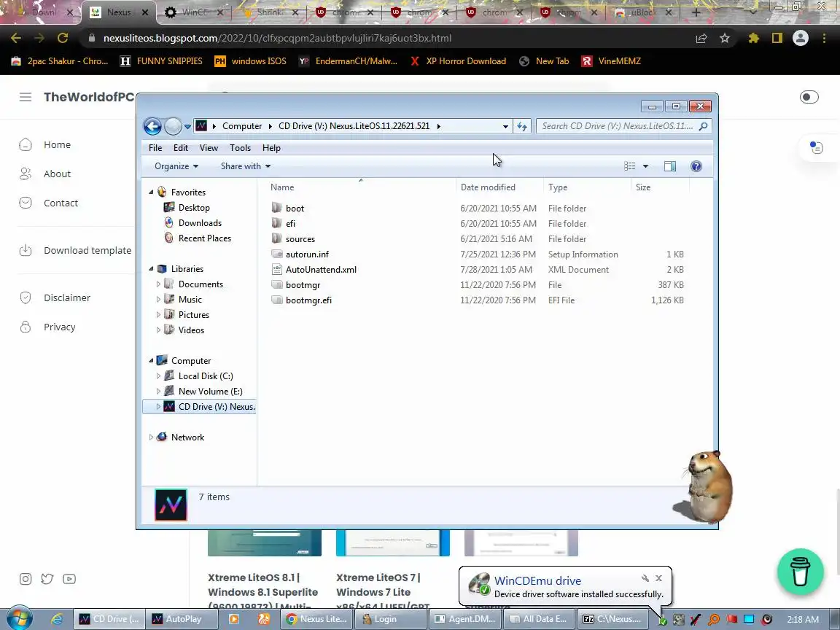The width and height of the screenshot is (840, 630).
Task: Open Help menu in Explorer
Action: (x=271, y=148)
